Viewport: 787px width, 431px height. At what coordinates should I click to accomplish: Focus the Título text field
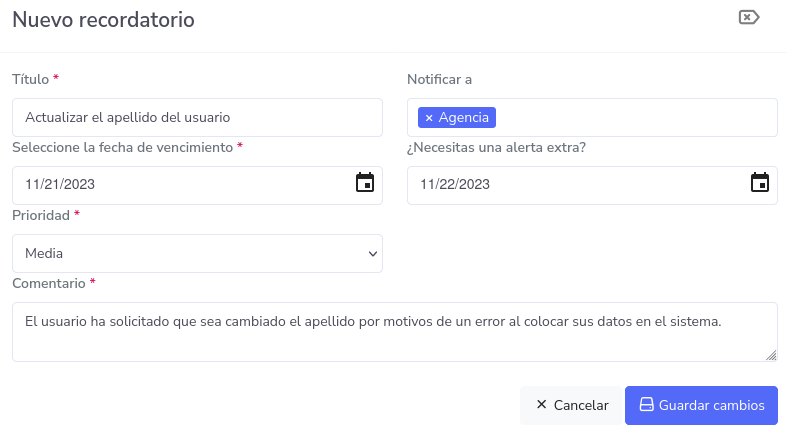pos(197,117)
